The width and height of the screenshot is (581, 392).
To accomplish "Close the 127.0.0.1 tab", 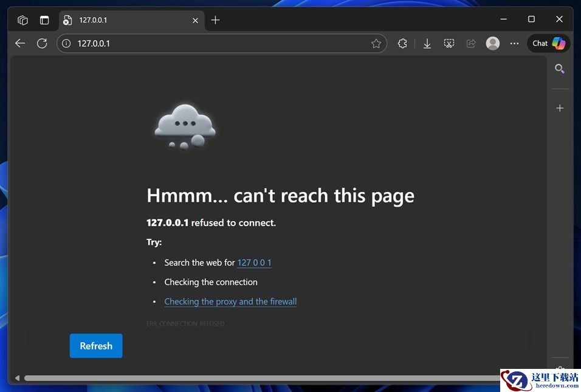I will pos(195,20).
